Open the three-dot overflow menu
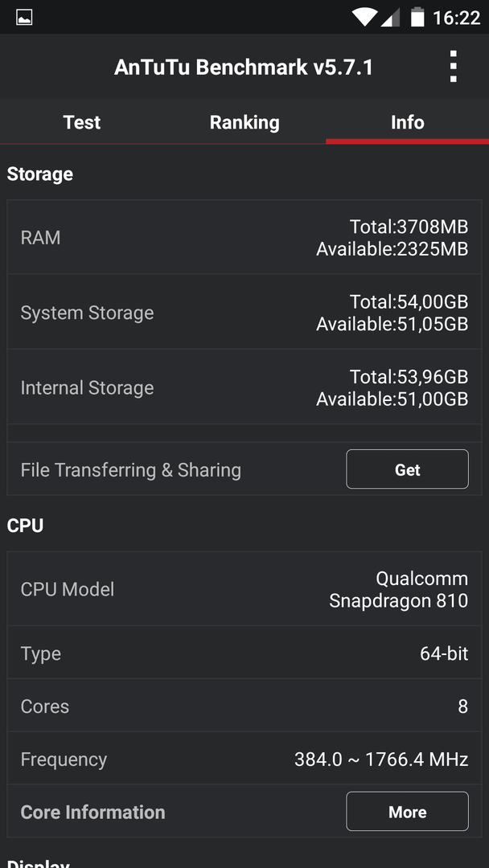Image resolution: width=489 pixels, height=868 pixels. coord(453,67)
